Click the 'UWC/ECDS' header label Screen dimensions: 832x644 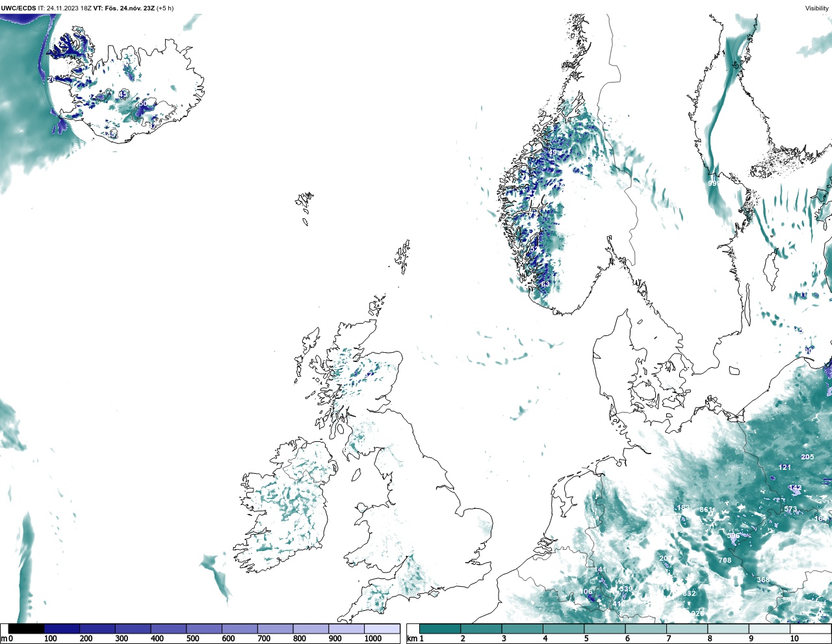[18, 8]
